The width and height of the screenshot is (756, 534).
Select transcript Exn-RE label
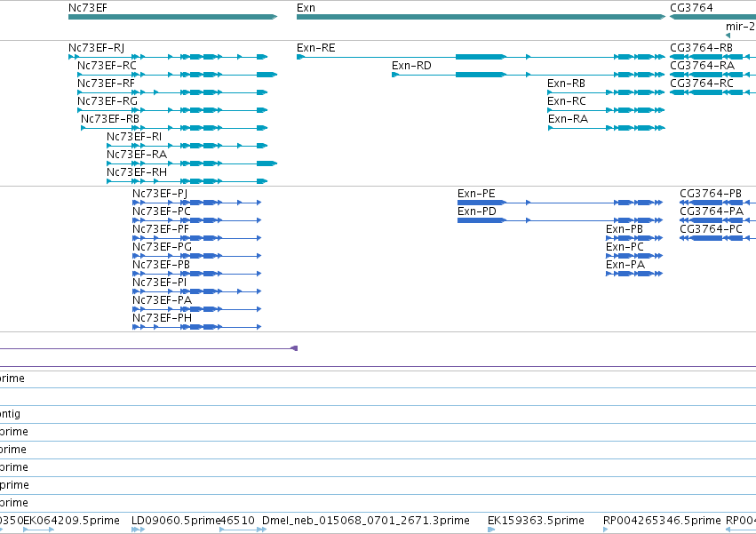point(315,48)
